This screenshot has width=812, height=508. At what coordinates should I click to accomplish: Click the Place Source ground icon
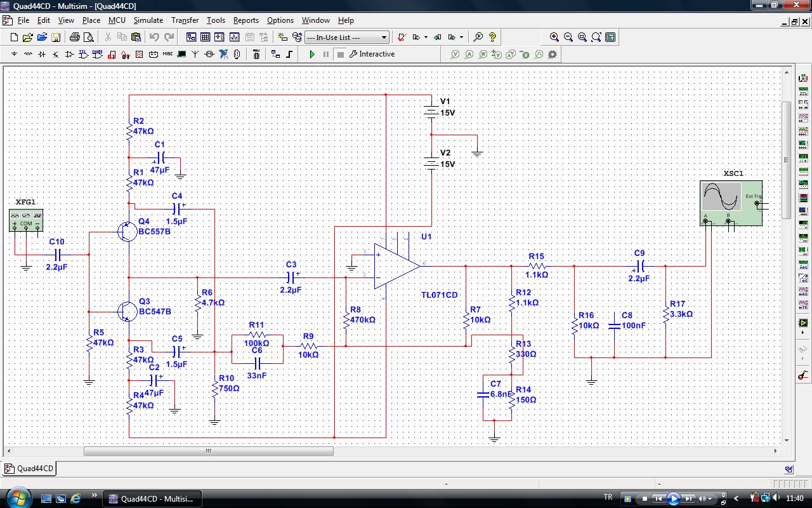click(14, 55)
